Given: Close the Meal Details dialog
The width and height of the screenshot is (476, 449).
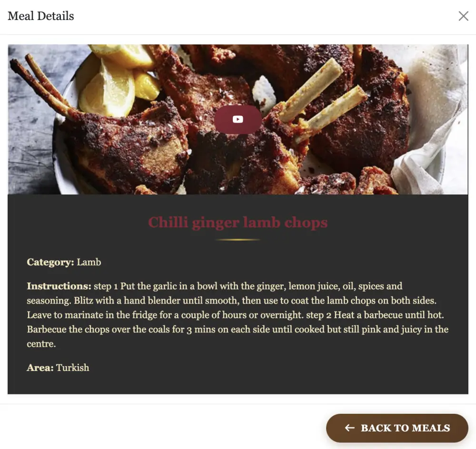Looking at the screenshot, I should click(x=463, y=16).
